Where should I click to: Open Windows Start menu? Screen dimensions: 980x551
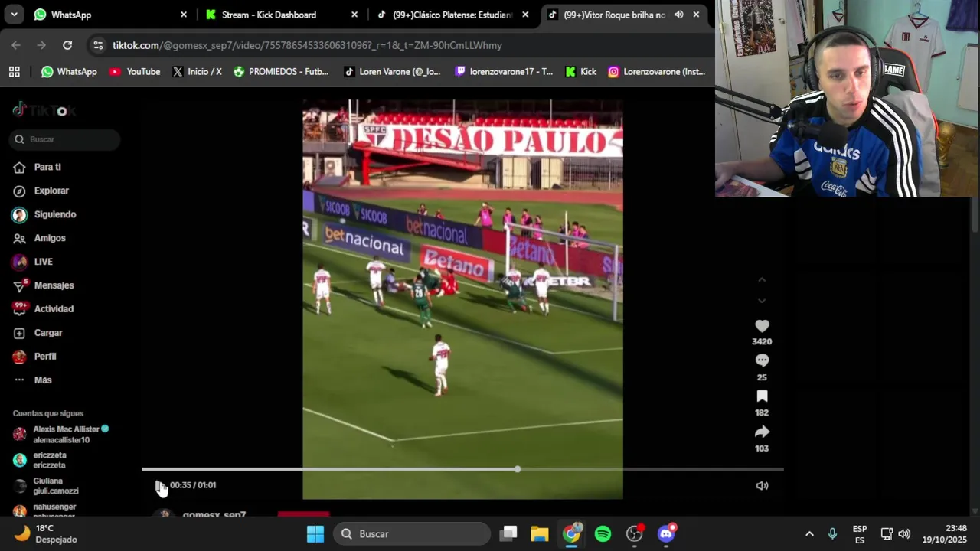[x=315, y=533]
